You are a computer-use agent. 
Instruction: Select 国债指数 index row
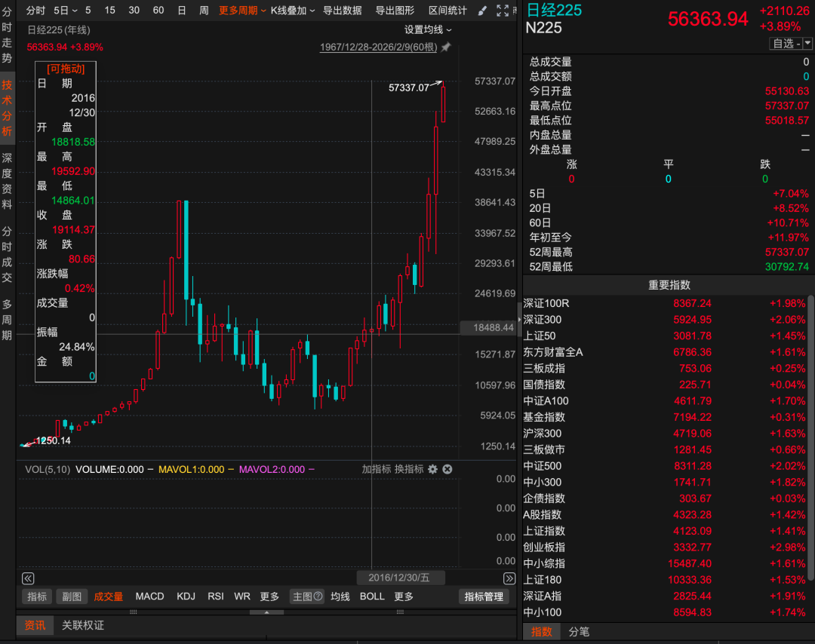665,385
